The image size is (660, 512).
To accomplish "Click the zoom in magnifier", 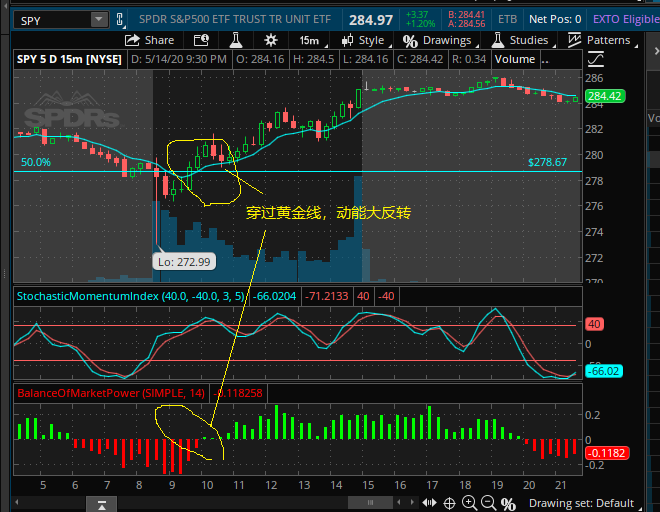I will (x=469, y=503).
